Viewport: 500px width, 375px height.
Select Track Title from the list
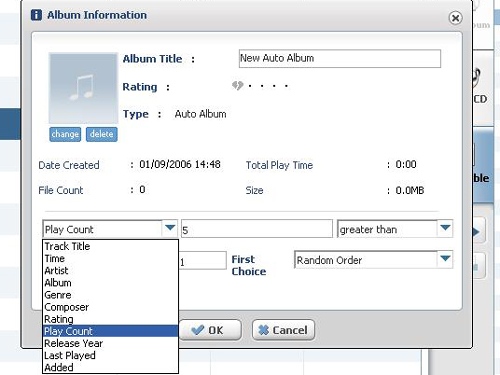pos(111,246)
